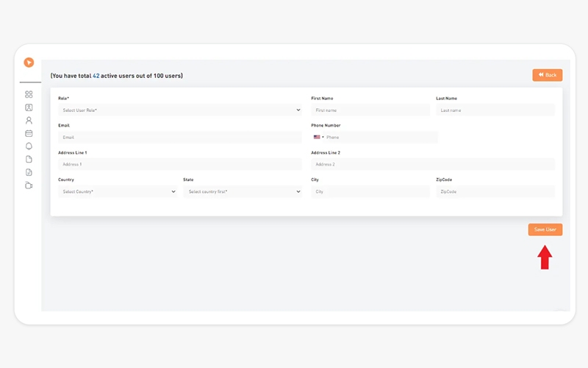588x368 pixels.
Task: Focus the Address Line 1 field
Action: click(180, 164)
